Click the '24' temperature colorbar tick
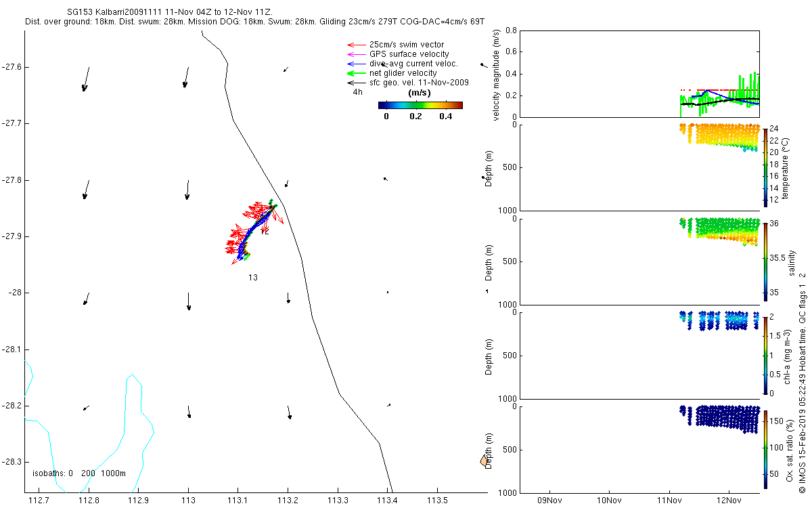Screen dimensions: 812x508 pyautogui.click(x=775, y=128)
